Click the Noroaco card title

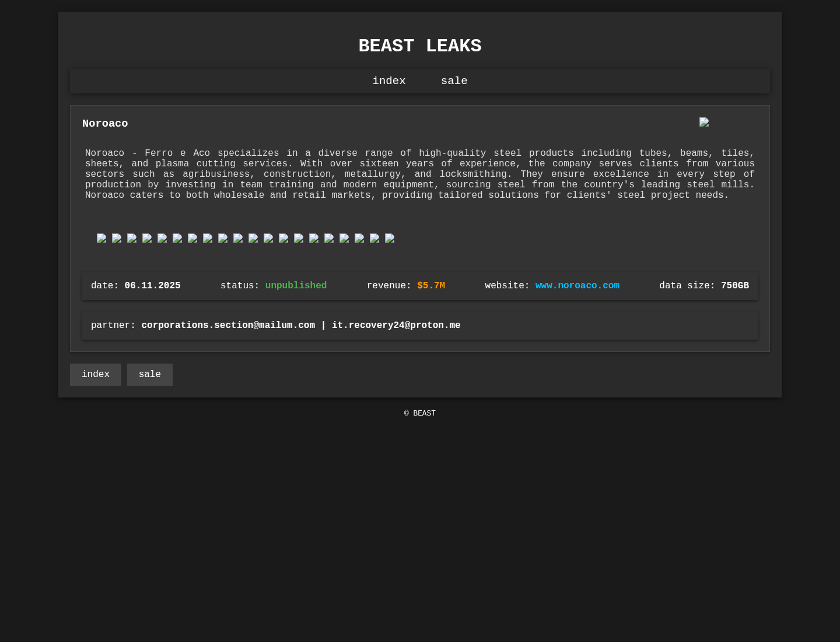(x=105, y=124)
